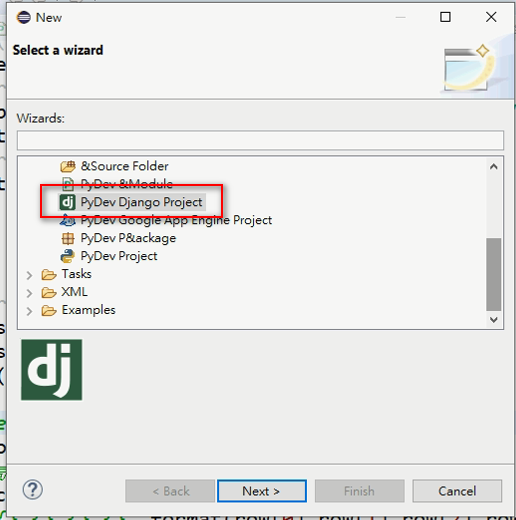Click the wizard list scroll down arrow

click(x=494, y=320)
